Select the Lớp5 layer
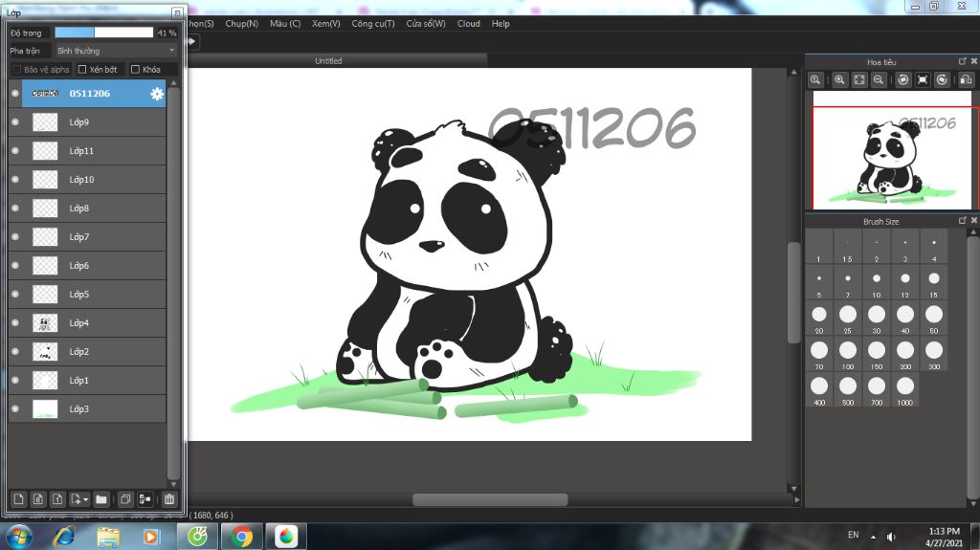This screenshot has height=550, width=980. (87, 295)
